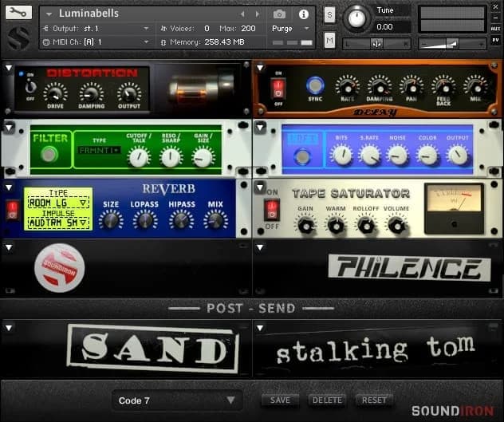Screen dimensions: 504x422
Task: Click the Tune knob
Action: click(x=357, y=17)
